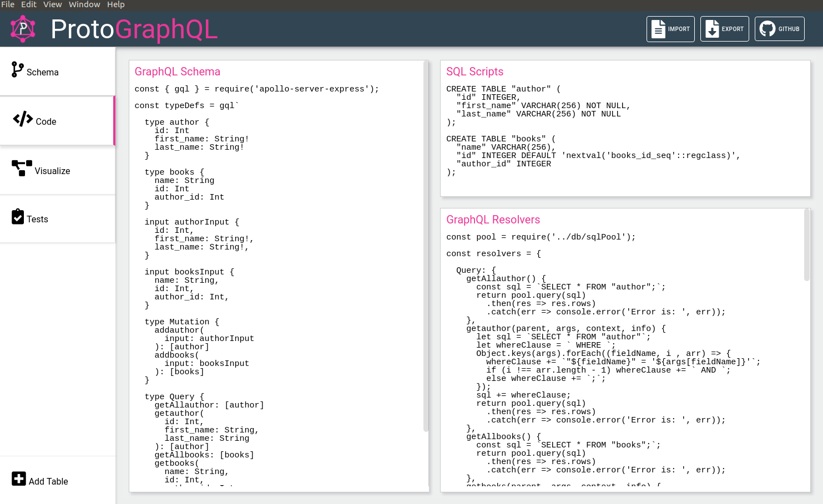Click the Import file icon
823x504 pixels.
pos(658,29)
